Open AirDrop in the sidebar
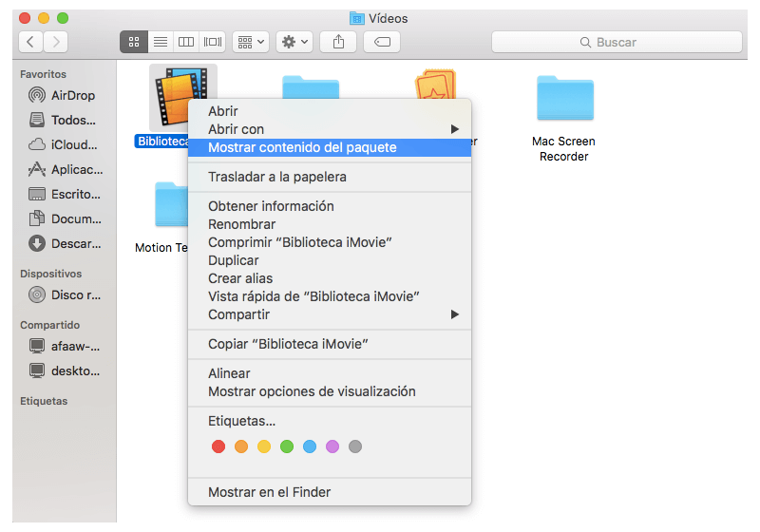The image size is (760, 532). pos(62,95)
